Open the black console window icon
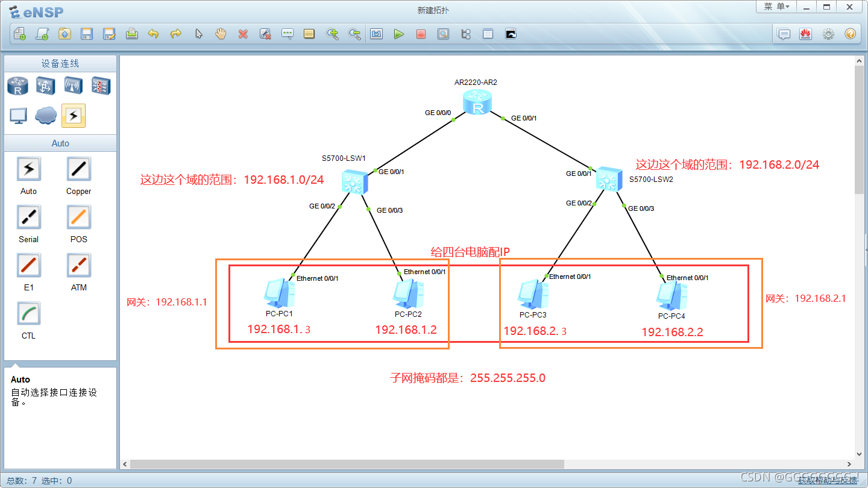Image resolution: width=868 pixels, height=488 pixels. coord(511,34)
